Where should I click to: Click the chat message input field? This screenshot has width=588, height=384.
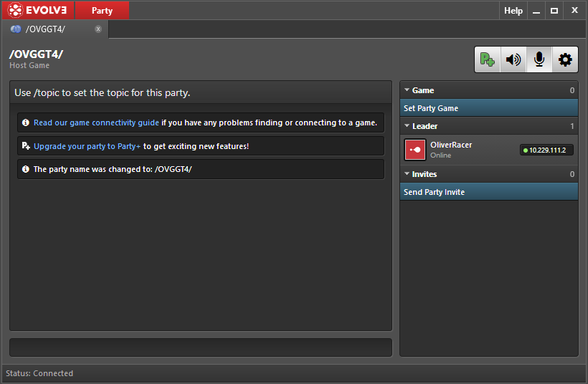coord(201,347)
